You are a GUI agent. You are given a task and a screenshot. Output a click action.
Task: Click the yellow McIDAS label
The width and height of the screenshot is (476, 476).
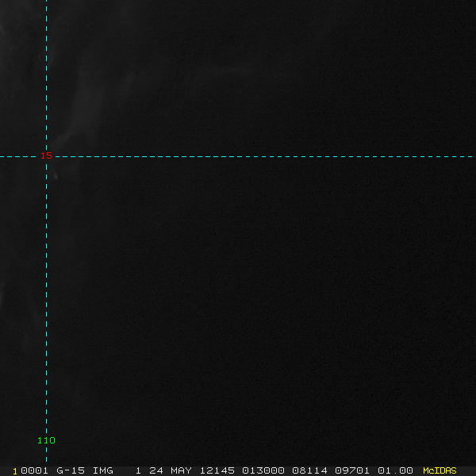pyautogui.click(x=440, y=470)
